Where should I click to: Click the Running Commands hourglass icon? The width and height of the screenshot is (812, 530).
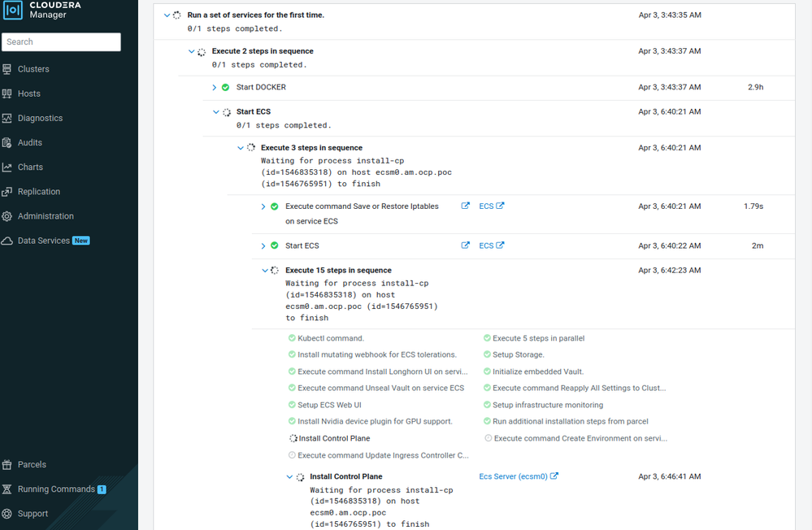click(7, 489)
